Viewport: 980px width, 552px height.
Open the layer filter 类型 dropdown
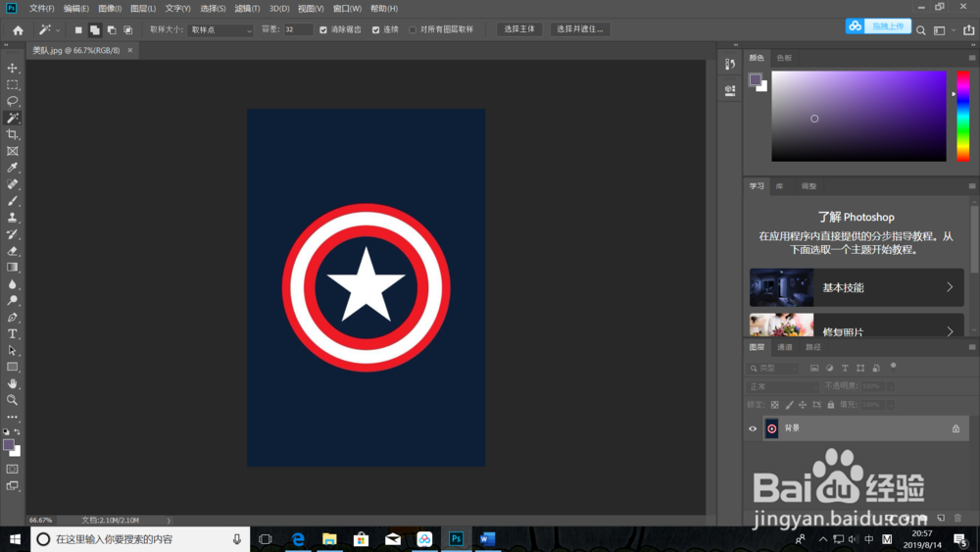point(773,369)
